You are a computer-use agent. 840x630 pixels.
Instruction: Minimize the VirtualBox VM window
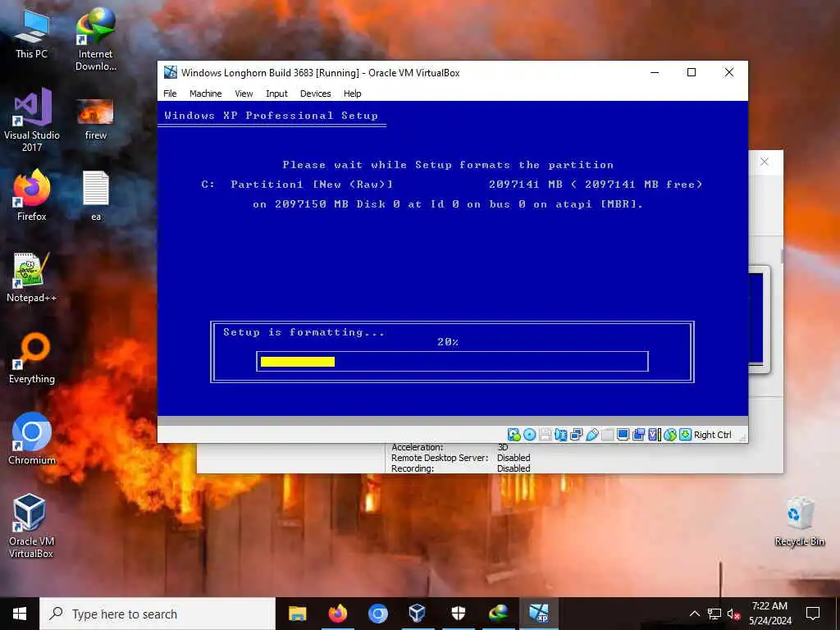pyautogui.click(x=655, y=72)
